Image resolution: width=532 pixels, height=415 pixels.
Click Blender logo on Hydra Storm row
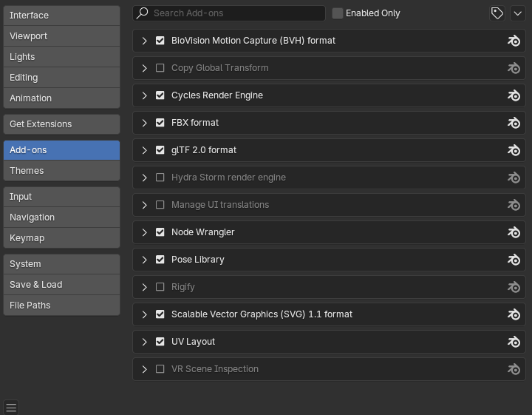(514, 178)
